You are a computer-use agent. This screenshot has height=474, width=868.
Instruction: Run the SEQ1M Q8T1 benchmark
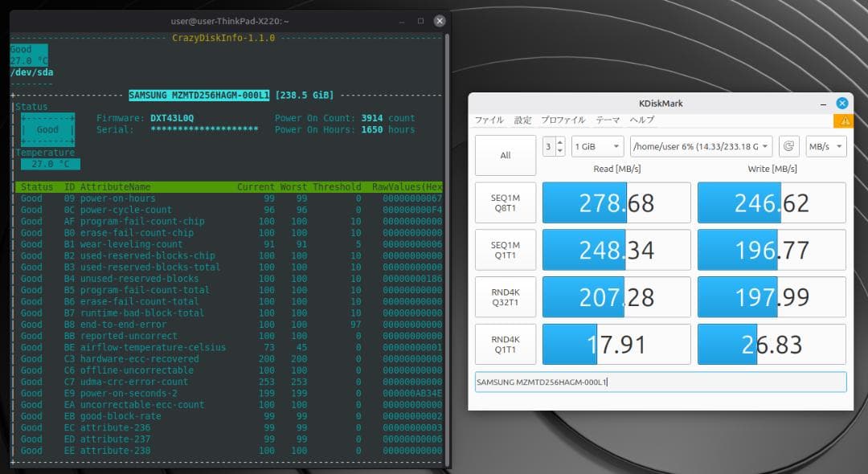click(506, 203)
